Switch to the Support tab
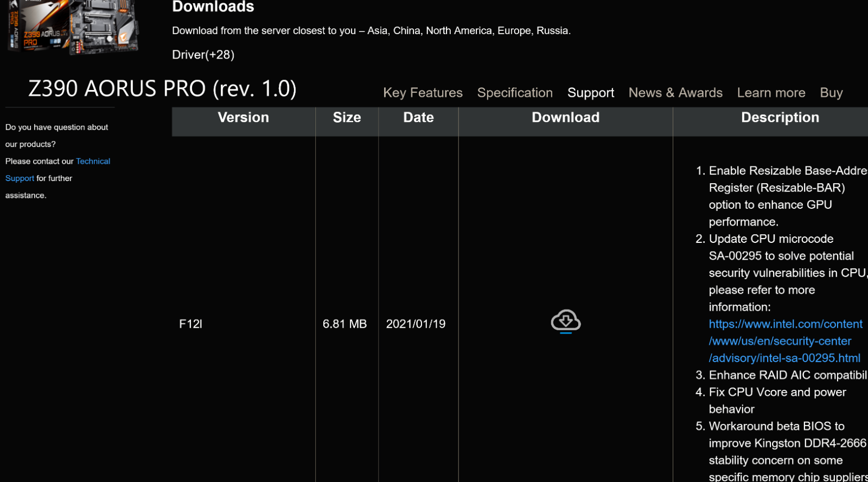The image size is (868, 482). [x=591, y=93]
